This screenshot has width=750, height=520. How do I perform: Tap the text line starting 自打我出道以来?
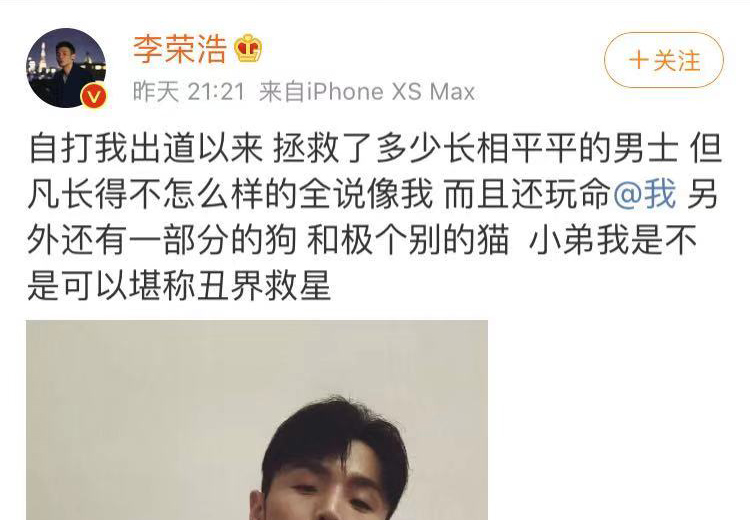tap(375, 148)
